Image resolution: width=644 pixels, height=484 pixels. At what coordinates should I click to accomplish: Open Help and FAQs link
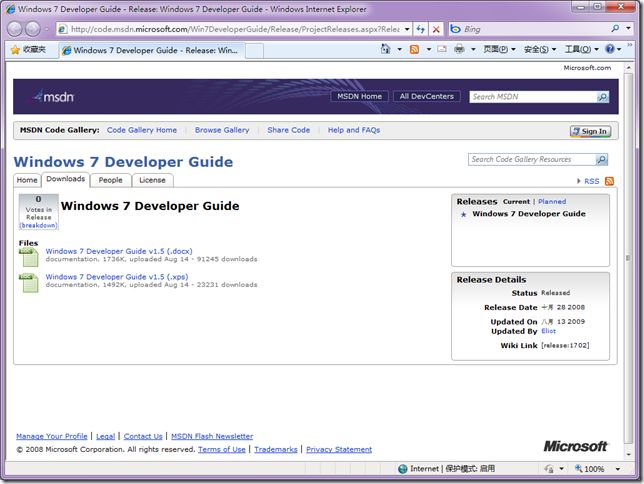(x=354, y=130)
